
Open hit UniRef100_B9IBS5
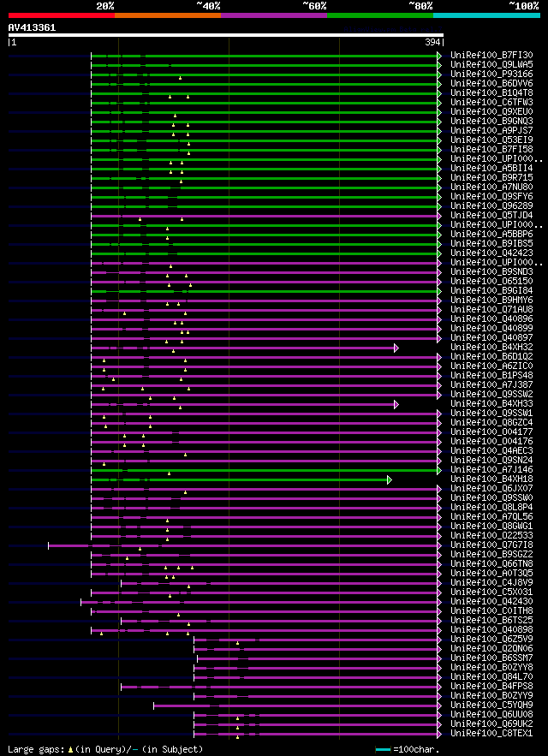491,243
